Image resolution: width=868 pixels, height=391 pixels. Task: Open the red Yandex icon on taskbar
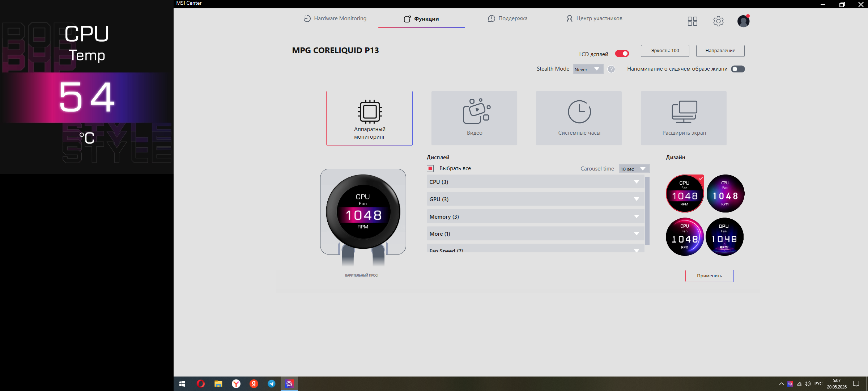point(254,384)
